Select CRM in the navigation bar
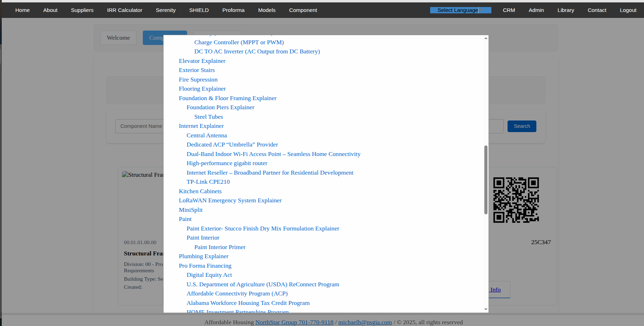 coord(509,10)
